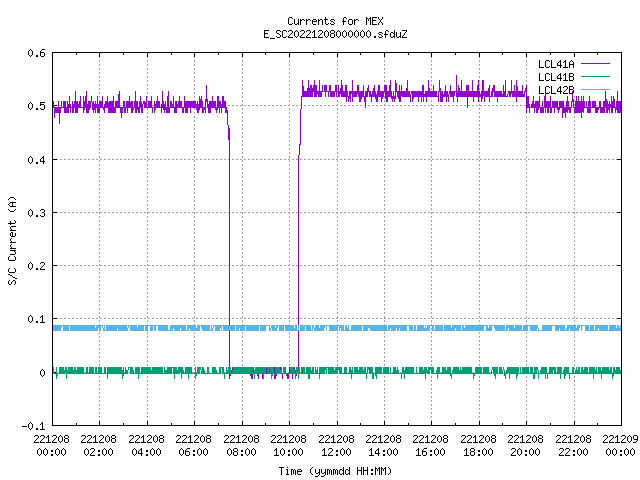
Task: Click the x-axis tick '221208 16:00'
Action: 430,446
